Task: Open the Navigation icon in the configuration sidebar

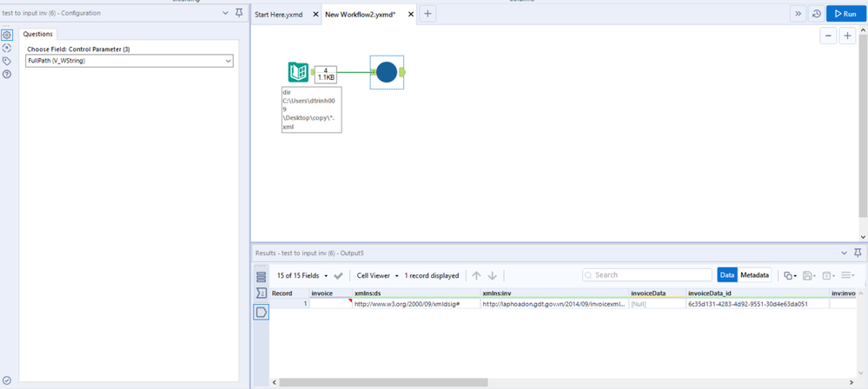Action: tap(7, 48)
